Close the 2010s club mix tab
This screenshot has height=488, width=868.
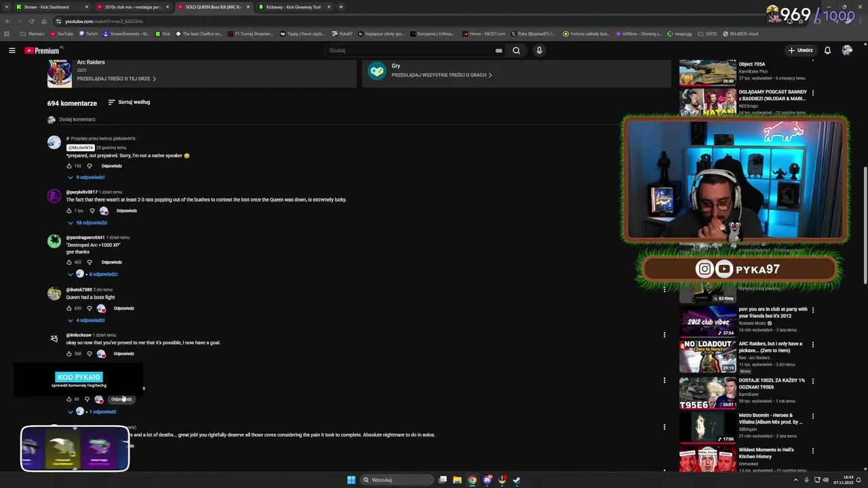(167, 7)
